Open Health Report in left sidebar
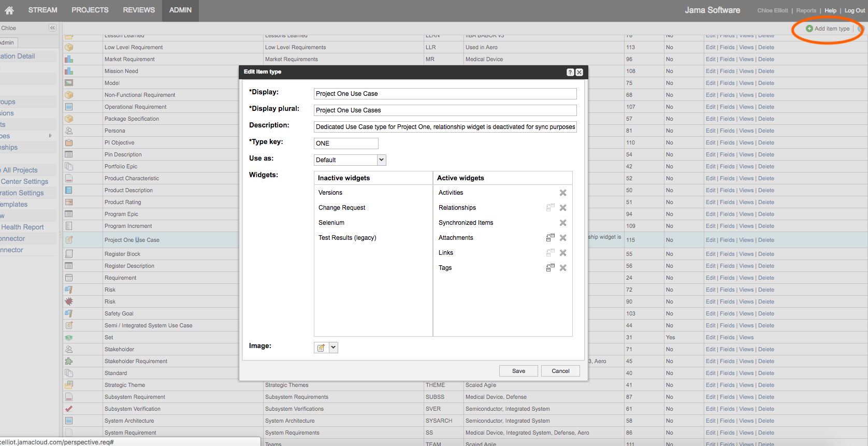Viewport: 868px width, 446px height. pyautogui.click(x=22, y=227)
